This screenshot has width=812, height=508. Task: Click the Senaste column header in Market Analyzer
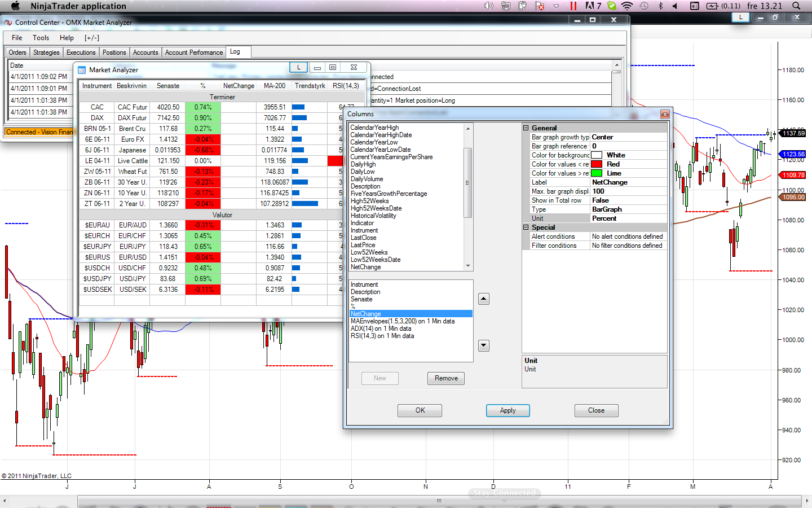[168, 86]
